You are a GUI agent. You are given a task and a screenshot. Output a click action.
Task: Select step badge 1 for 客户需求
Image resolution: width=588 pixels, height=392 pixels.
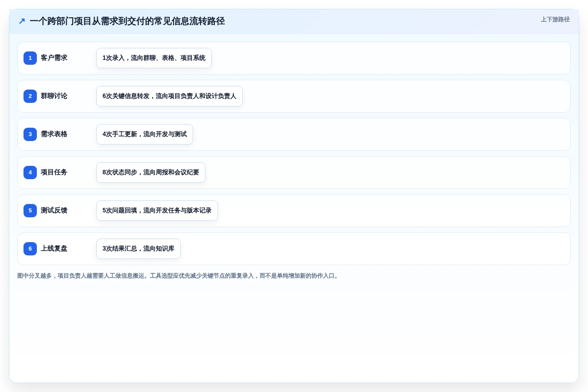coord(30,58)
